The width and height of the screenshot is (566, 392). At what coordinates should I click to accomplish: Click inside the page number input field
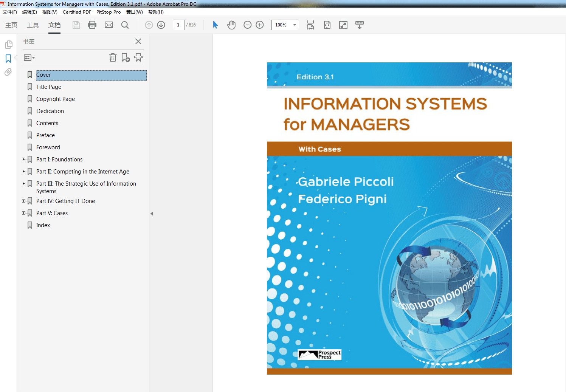pyautogui.click(x=178, y=25)
